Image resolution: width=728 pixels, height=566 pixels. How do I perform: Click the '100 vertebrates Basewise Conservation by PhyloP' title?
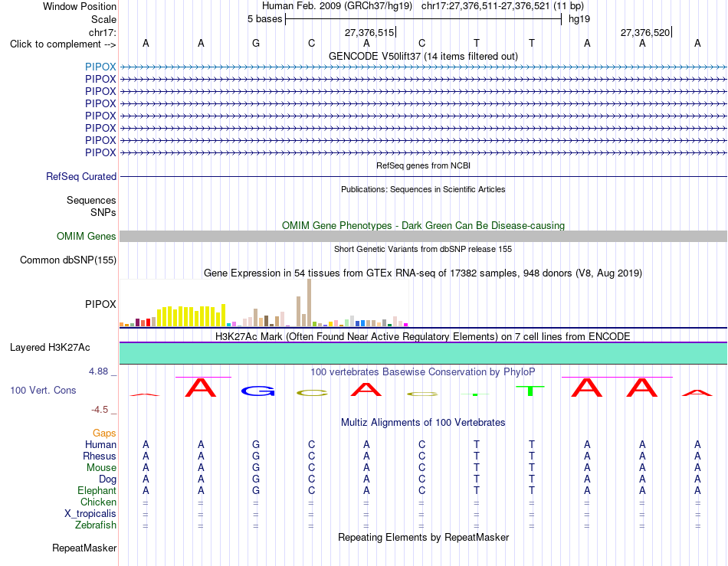coord(423,371)
